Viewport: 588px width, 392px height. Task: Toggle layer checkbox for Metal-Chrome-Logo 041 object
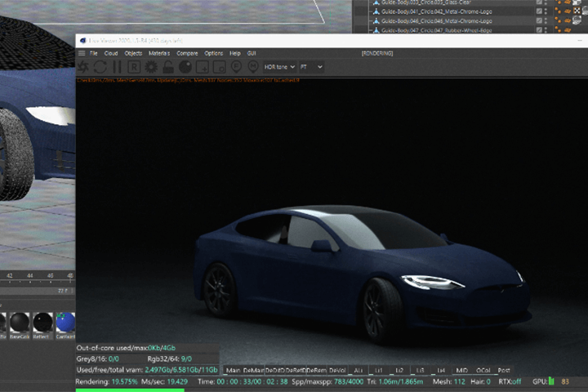[539, 11]
